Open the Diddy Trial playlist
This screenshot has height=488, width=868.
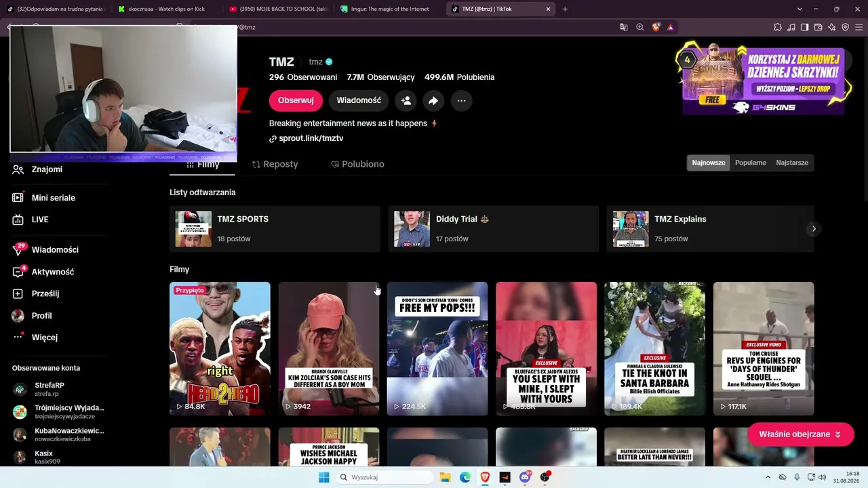[494, 229]
